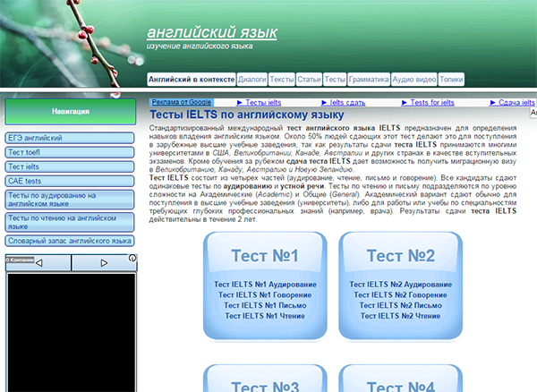Switch to the 'Английский в контексте' tab
Screen dimensions: 537x392
pyautogui.click(x=192, y=80)
